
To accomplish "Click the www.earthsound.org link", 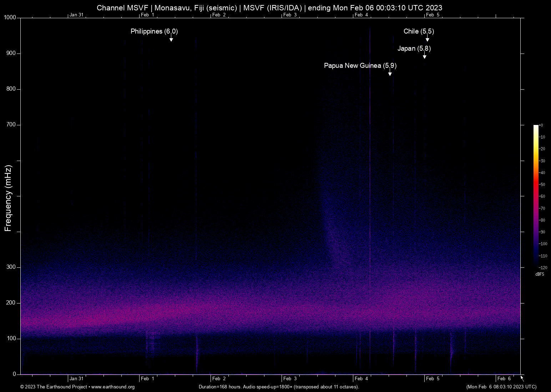I will pyautogui.click(x=113, y=387).
